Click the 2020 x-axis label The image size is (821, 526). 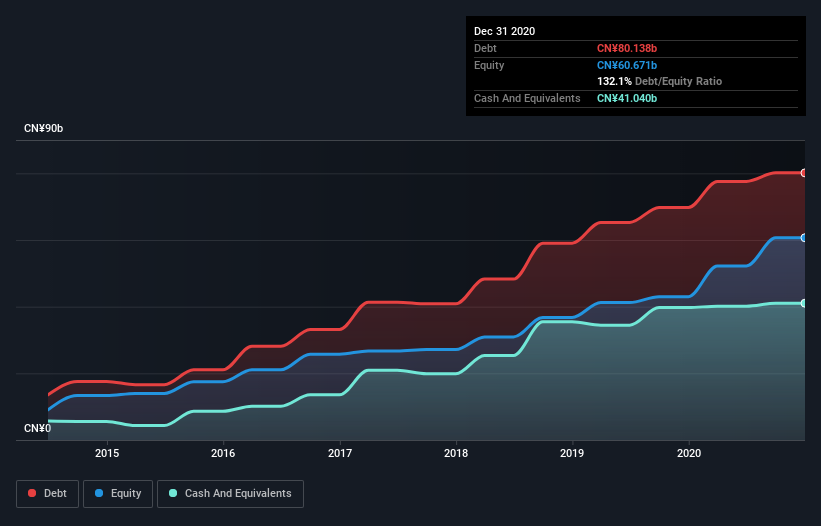[x=689, y=453]
